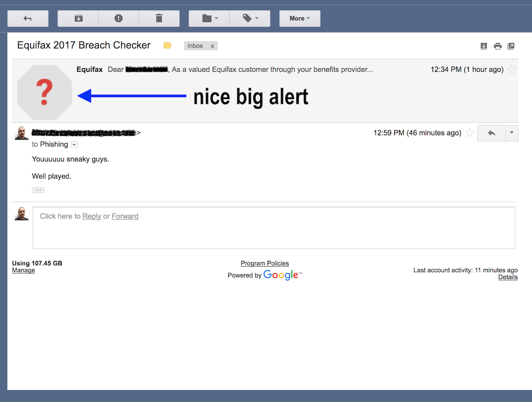This screenshot has width=532, height=402.
Task: Click the yellow label icon beside the subject
Action: click(167, 45)
